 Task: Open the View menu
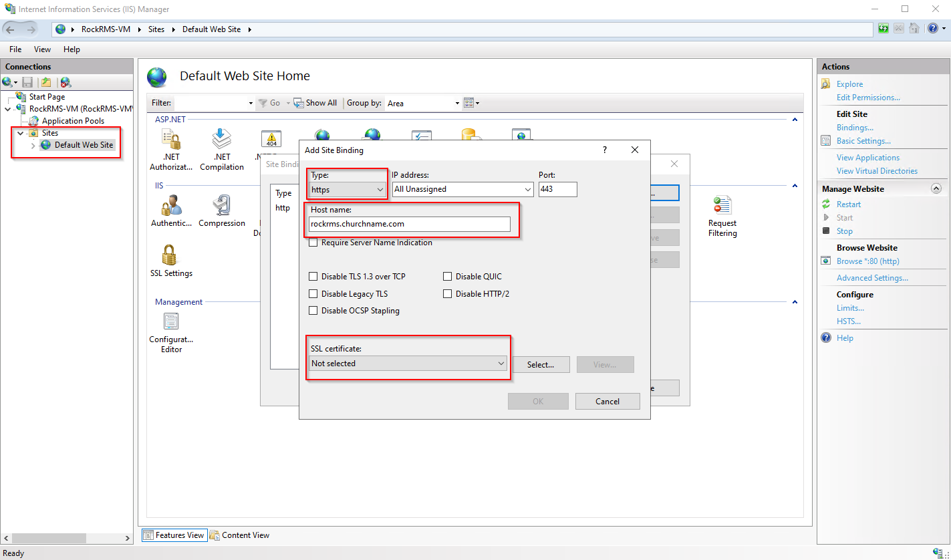(x=42, y=49)
